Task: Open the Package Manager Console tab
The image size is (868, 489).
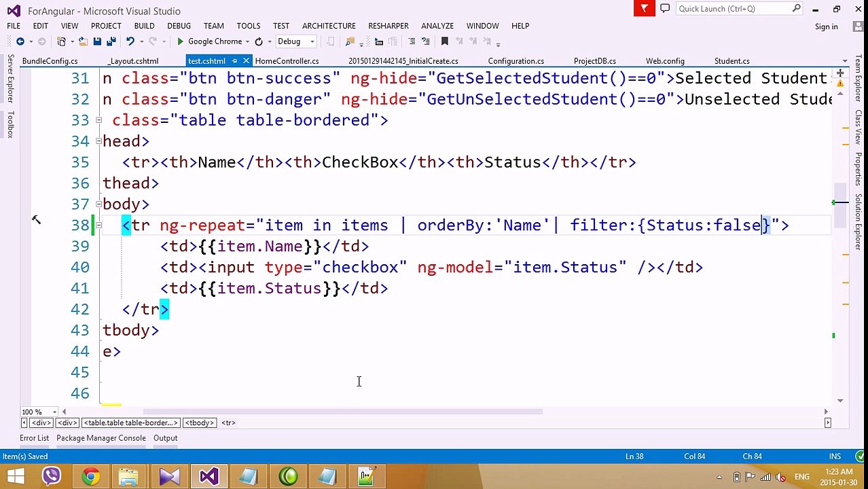Action: [101, 438]
